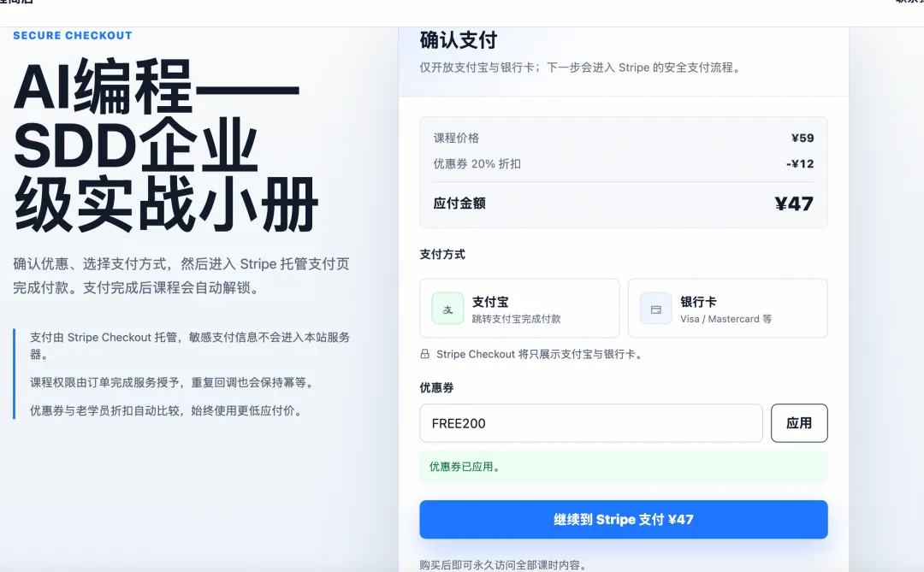
Task: Click the lock icon beside Stripe Checkout note
Action: pyautogui.click(x=425, y=354)
